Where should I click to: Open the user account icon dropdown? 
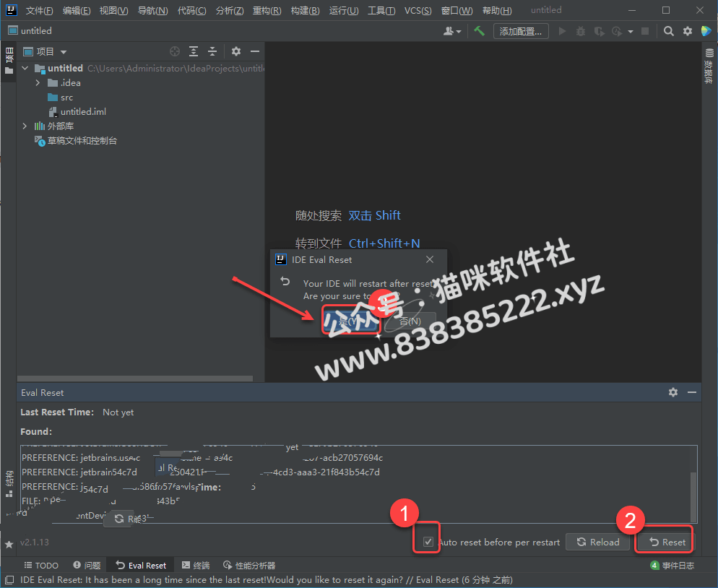click(x=452, y=31)
